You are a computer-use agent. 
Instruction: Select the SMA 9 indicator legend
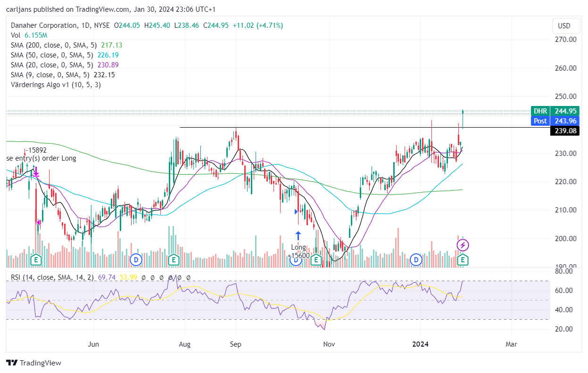point(63,75)
